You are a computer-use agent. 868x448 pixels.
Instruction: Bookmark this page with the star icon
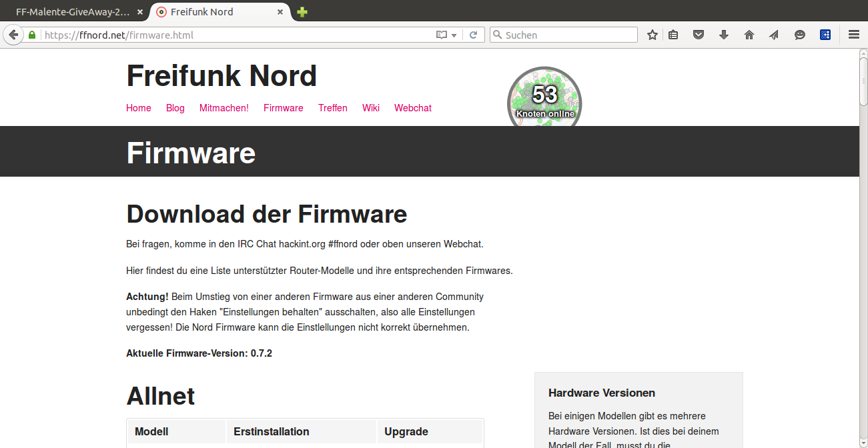652,35
